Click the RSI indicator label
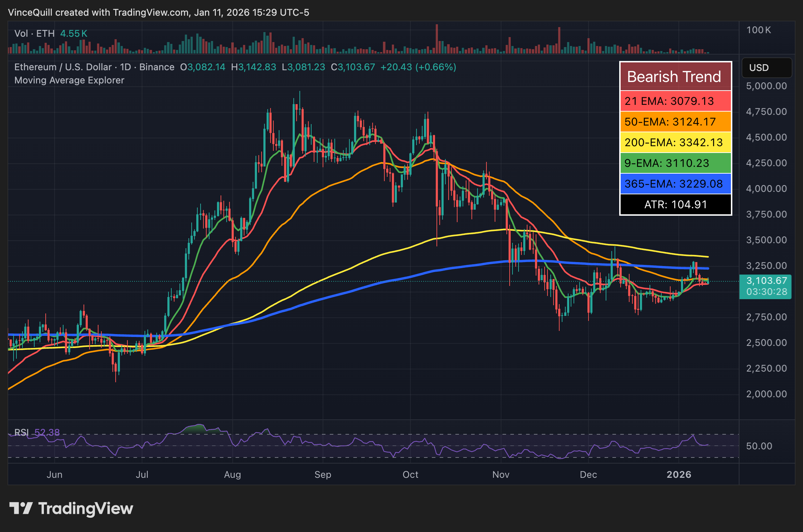Viewport: 803px width, 532px height. tap(22, 433)
